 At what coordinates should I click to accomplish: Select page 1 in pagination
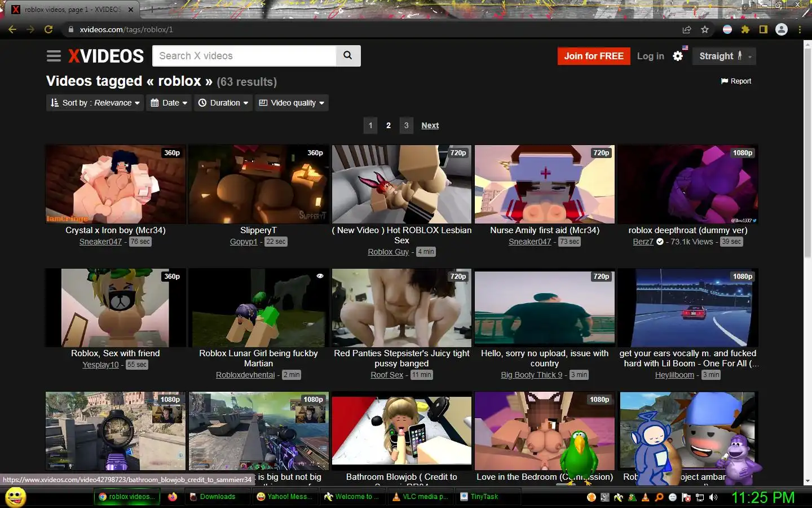tap(370, 125)
